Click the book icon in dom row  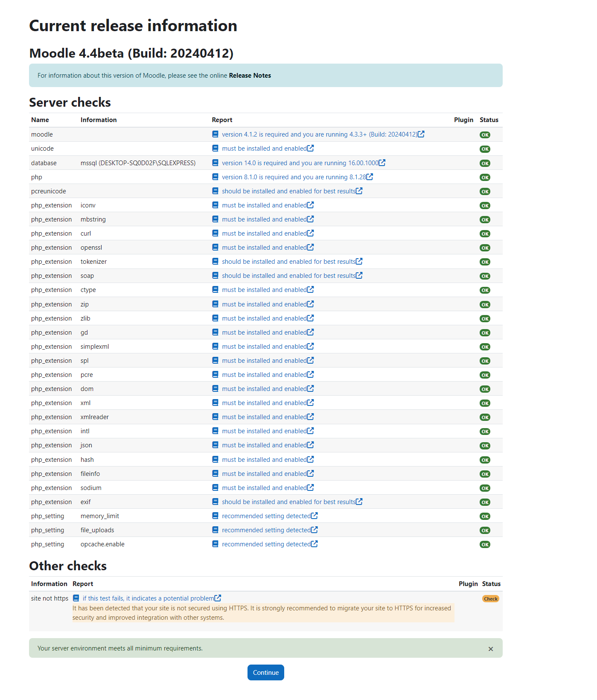click(x=216, y=389)
